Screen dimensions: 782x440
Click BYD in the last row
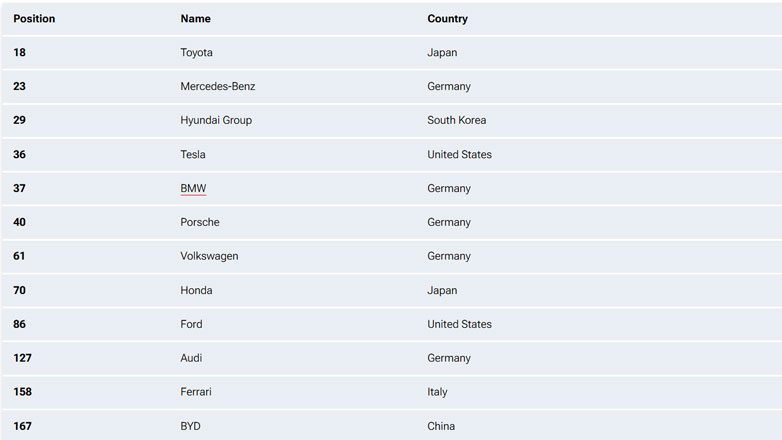pyautogui.click(x=190, y=426)
